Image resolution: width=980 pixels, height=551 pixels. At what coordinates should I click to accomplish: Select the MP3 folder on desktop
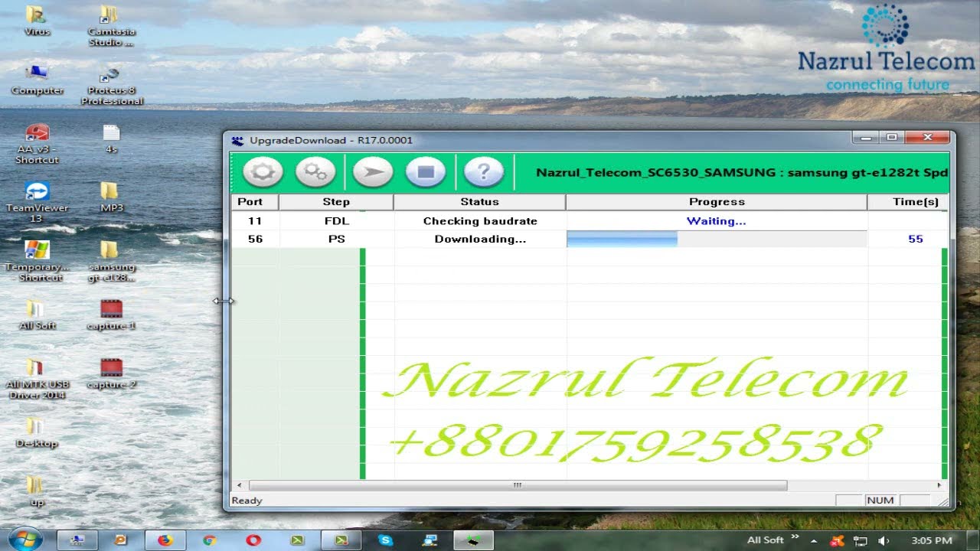111,197
